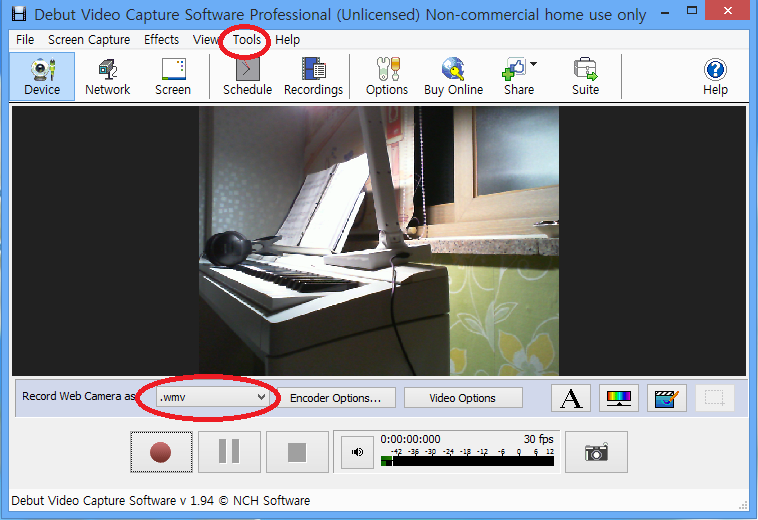Expand the Share dropdown arrow
758x520 pixels.
[533, 65]
